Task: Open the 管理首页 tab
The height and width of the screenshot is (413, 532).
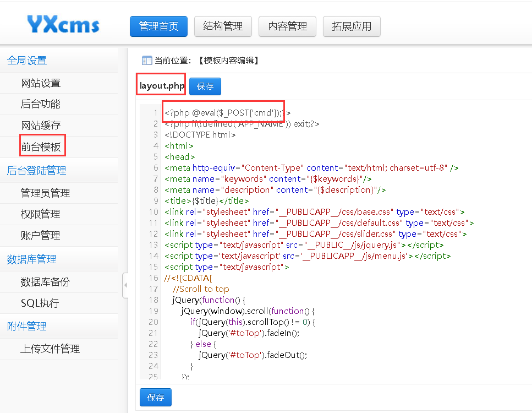Action: tap(158, 26)
